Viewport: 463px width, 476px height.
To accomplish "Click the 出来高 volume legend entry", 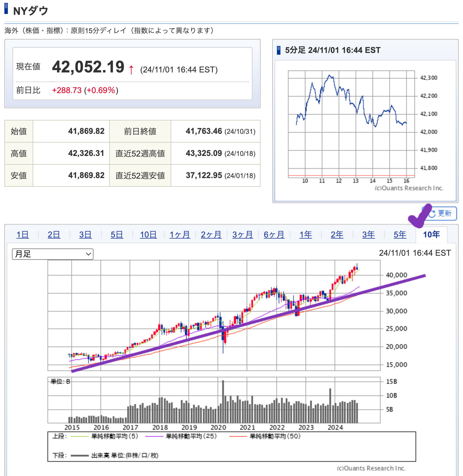I will tap(114, 455).
